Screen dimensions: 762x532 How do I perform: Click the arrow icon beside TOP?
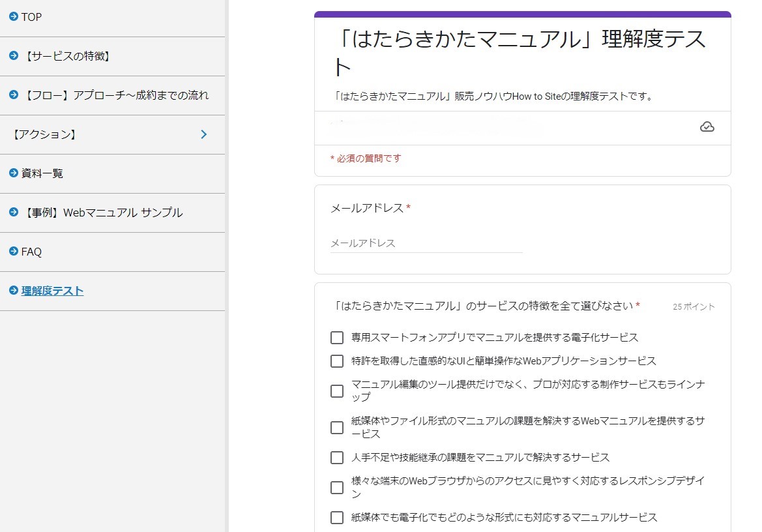13,17
